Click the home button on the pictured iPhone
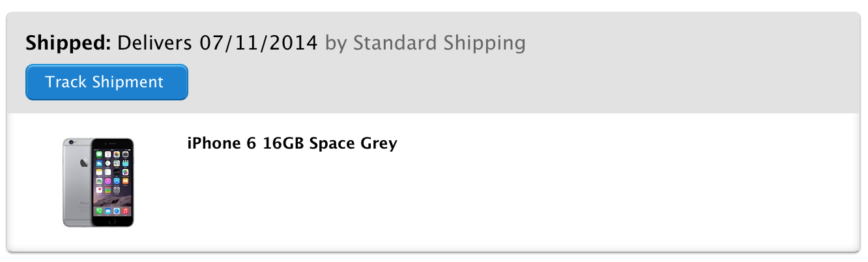The height and width of the screenshot is (262, 868). (112, 221)
